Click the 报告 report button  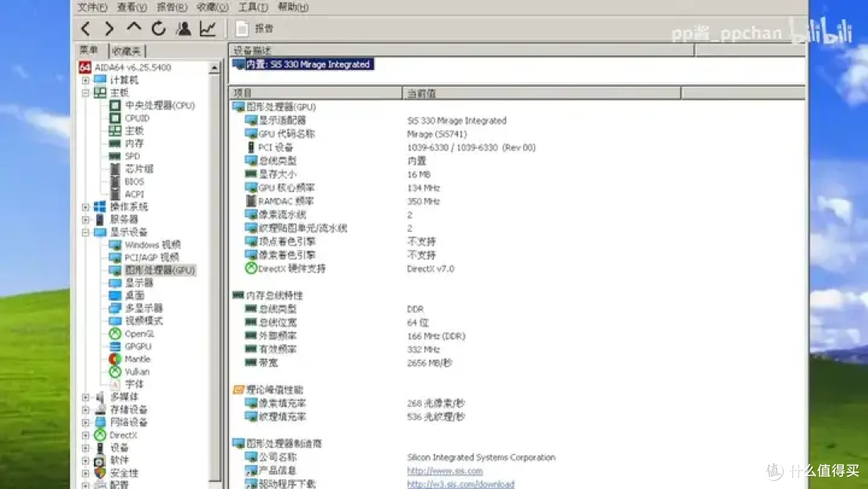click(x=255, y=28)
